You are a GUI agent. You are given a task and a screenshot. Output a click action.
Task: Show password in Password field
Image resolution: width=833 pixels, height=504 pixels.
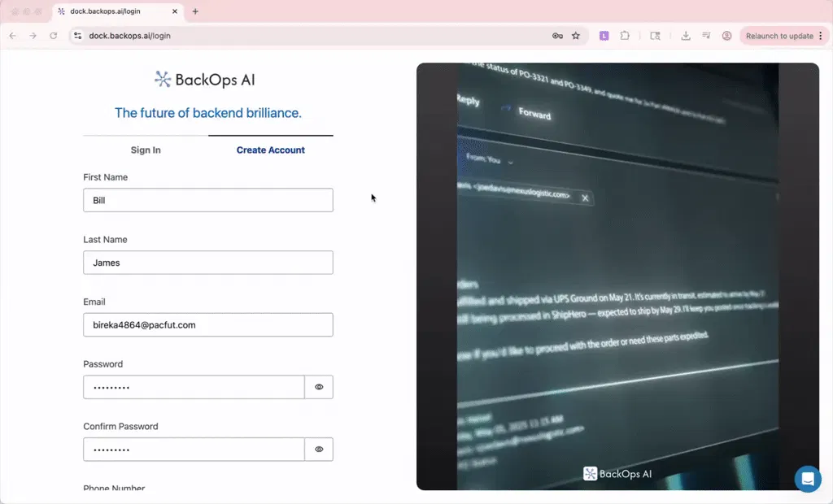tap(319, 387)
